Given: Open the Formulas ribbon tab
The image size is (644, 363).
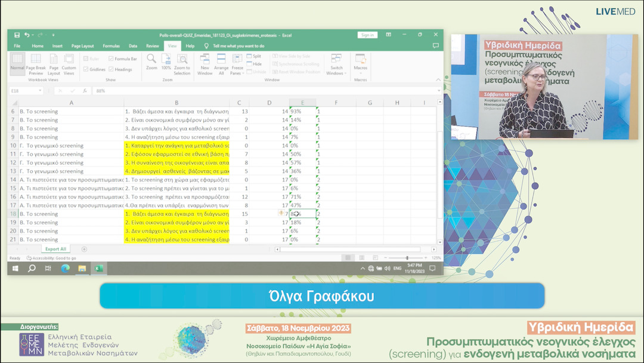Looking at the screenshot, I should point(111,45).
